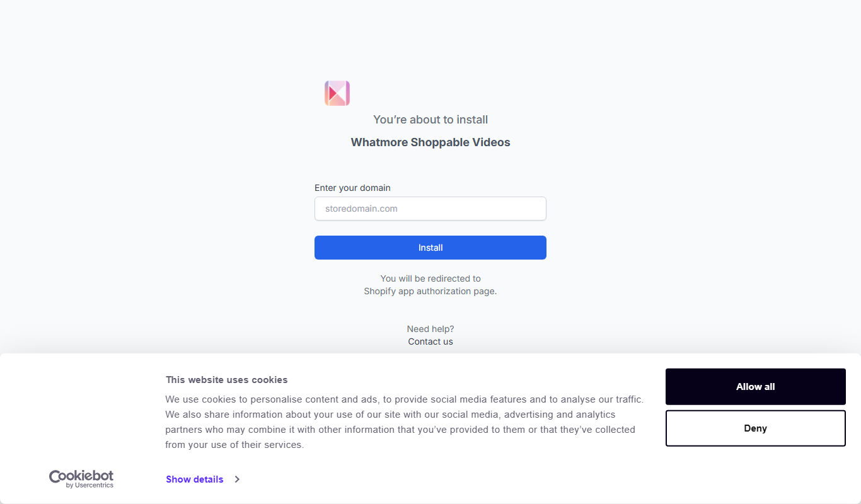
Task: Click the 'Enter your domain' label
Action: [x=352, y=188]
